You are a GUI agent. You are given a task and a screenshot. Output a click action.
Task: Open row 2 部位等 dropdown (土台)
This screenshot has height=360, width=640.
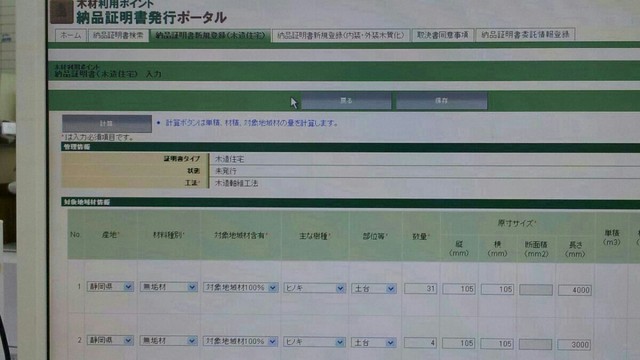(x=373, y=342)
